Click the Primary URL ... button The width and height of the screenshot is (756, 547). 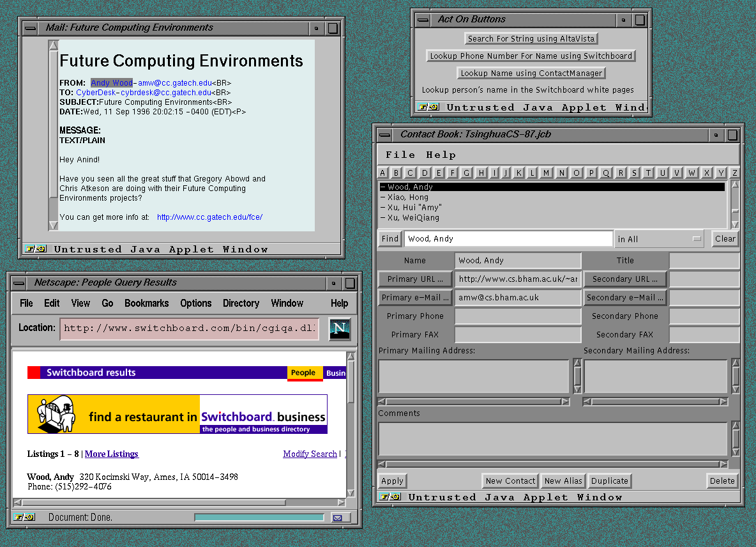[415, 279]
